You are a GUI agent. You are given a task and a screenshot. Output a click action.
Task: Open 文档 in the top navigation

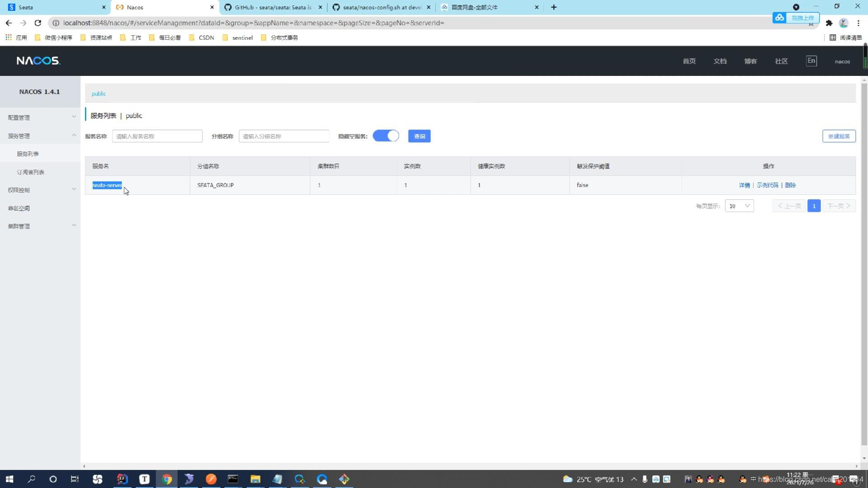[x=720, y=61]
